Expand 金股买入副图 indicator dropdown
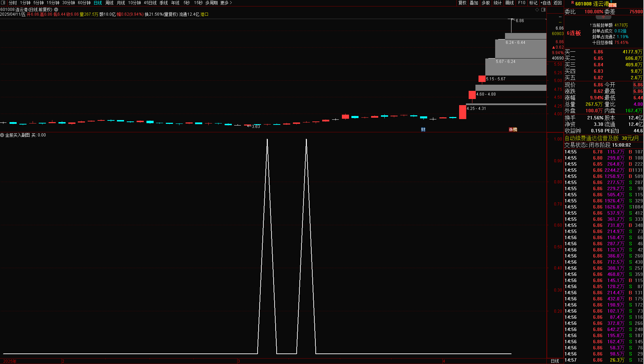The height and width of the screenshot is (364, 644). (x=2, y=135)
